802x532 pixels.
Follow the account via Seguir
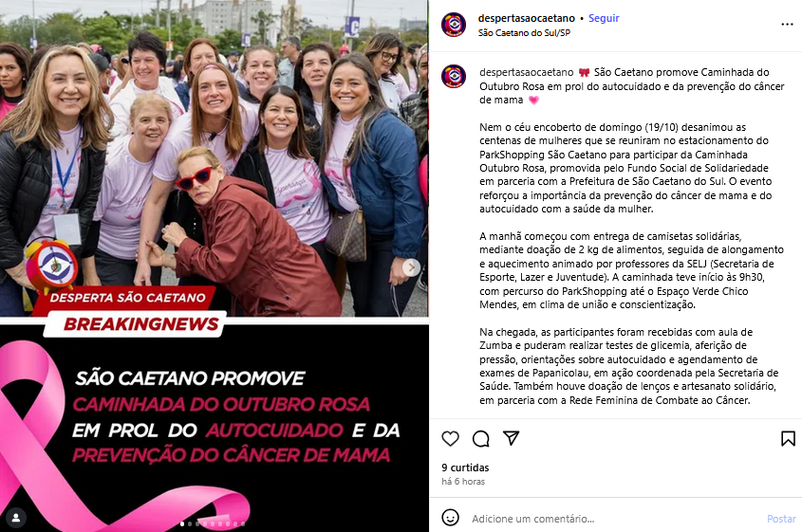pyautogui.click(x=604, y=18)
